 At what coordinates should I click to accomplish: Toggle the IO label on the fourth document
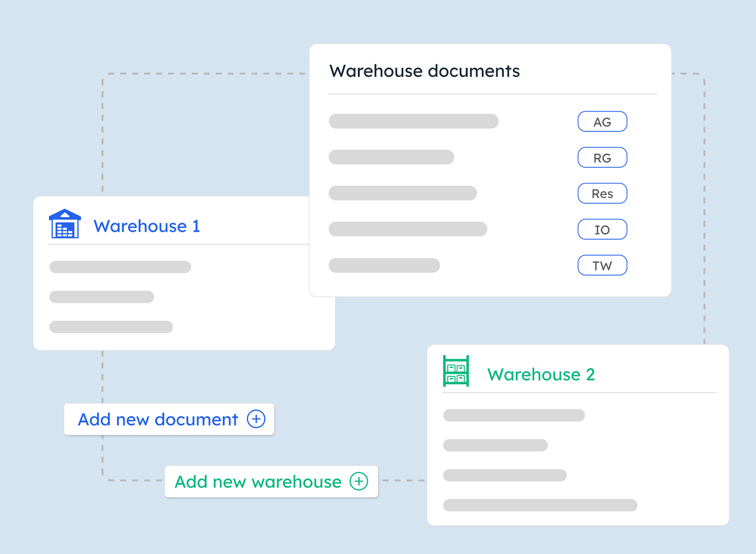point(602,229)
